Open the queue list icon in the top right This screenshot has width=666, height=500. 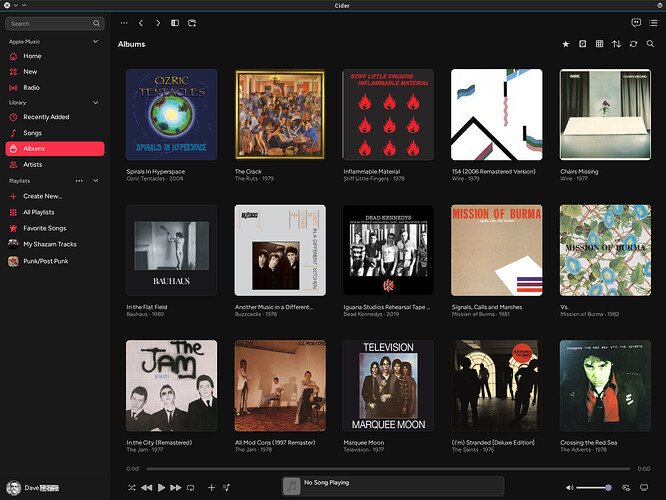(653, 23)
